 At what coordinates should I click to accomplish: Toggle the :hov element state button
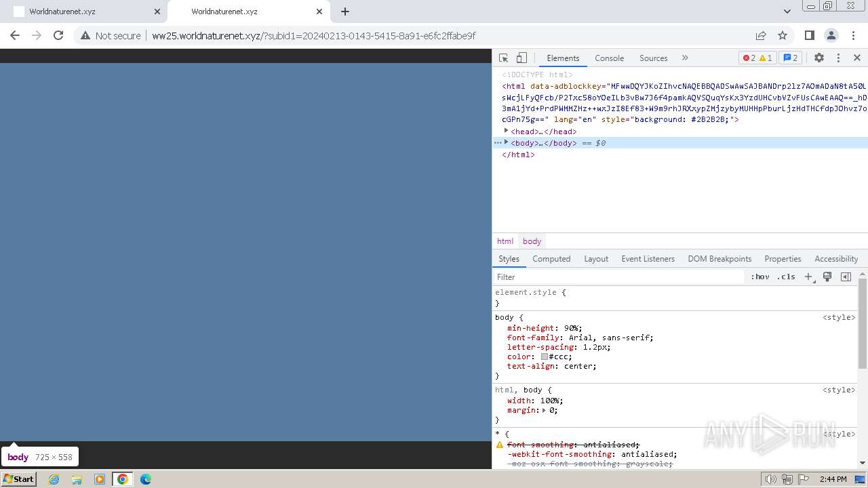(x=760, y=277)
